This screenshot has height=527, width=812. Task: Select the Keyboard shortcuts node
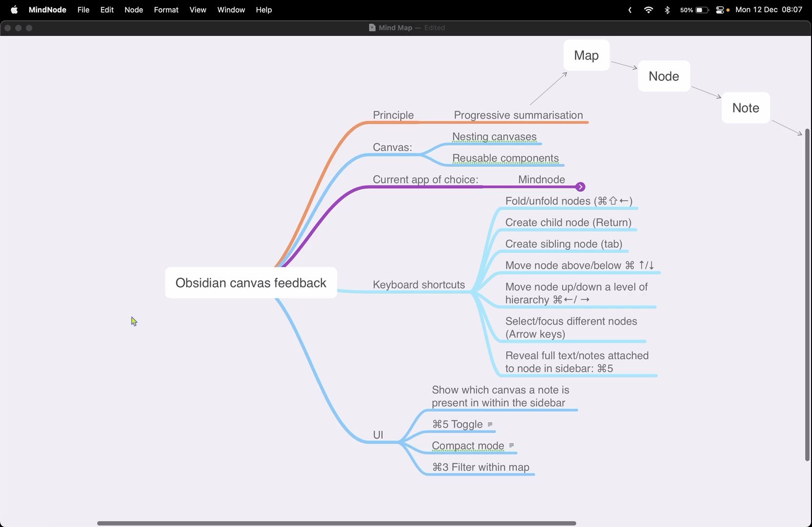(x=419, y=284)
